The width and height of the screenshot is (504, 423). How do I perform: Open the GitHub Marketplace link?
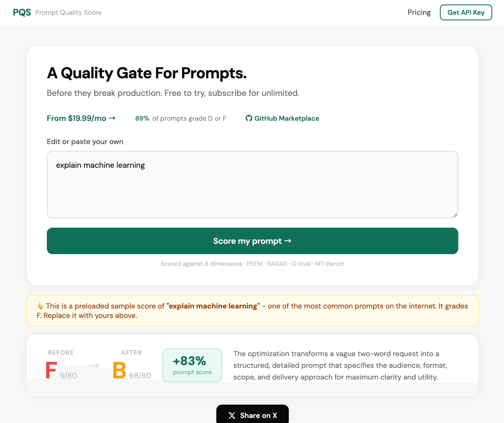[x=287, y=118]
